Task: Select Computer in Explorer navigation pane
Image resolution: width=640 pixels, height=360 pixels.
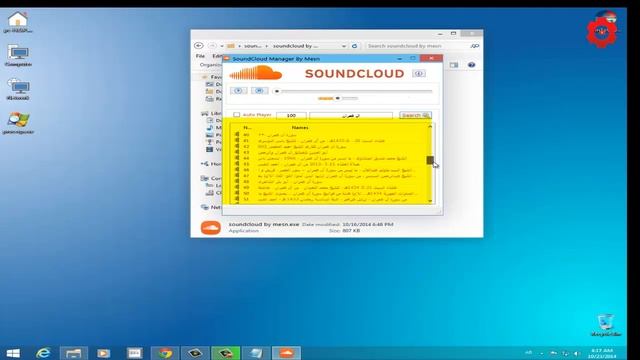Action: [211, 178]
